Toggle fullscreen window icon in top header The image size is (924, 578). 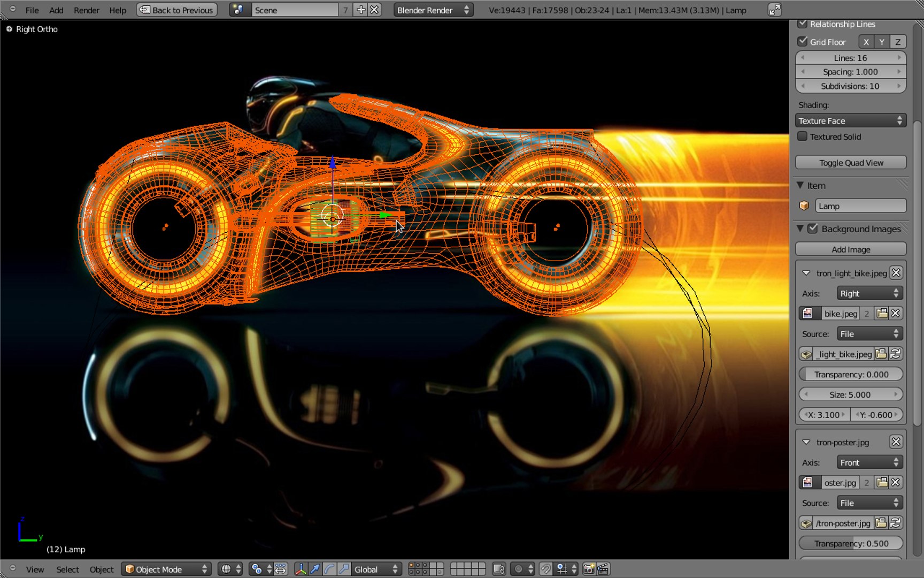click(774, 10)
